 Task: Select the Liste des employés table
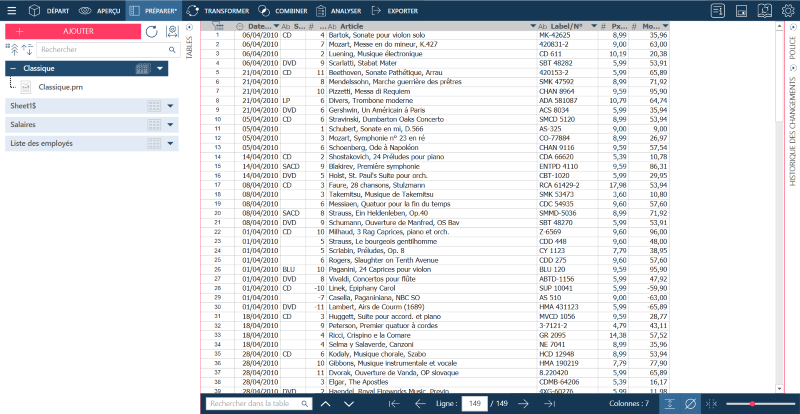(92, 143)
